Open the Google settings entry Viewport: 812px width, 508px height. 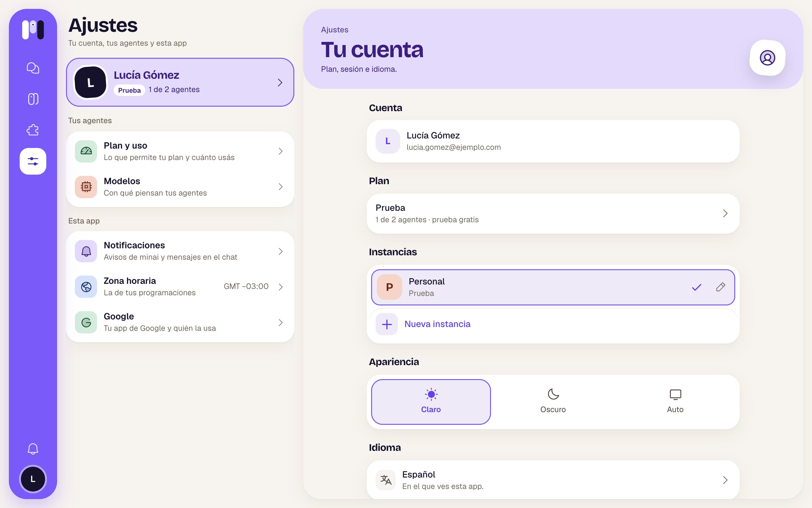[x=180, y=322]
